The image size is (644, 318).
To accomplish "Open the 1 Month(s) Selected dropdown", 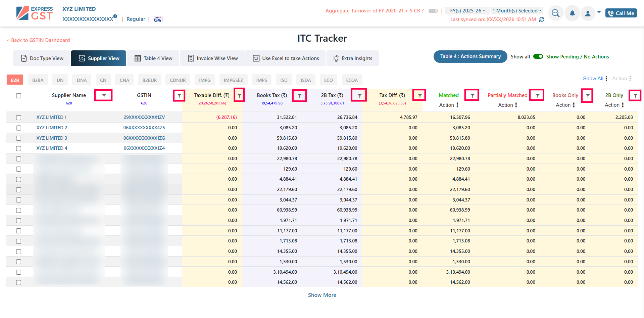I will (x=517, y=11).
